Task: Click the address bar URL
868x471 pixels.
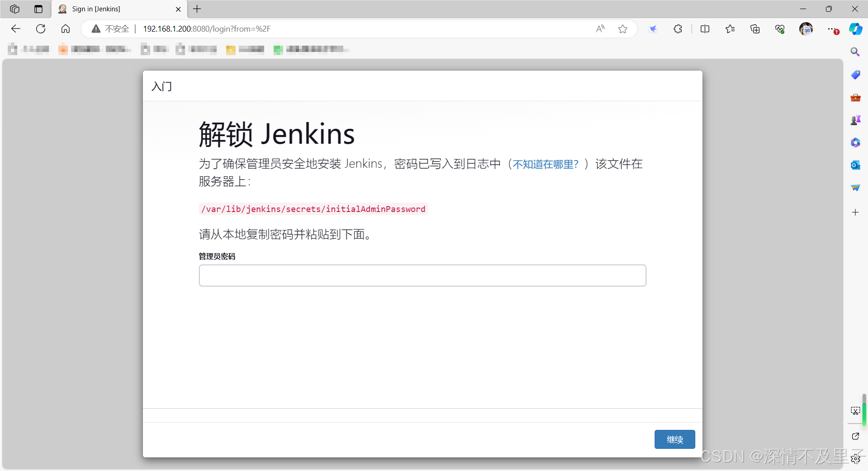Action: tap(207, 29)
